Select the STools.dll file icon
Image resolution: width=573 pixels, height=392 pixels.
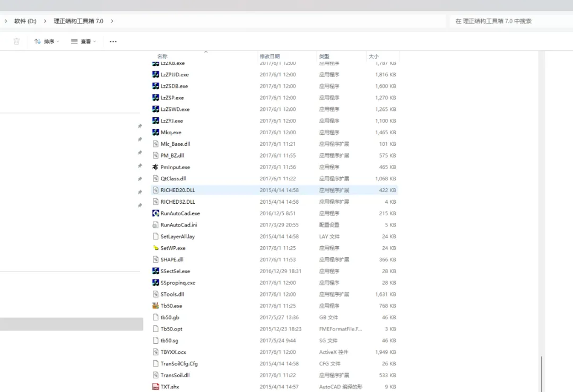tap(155, 294)
